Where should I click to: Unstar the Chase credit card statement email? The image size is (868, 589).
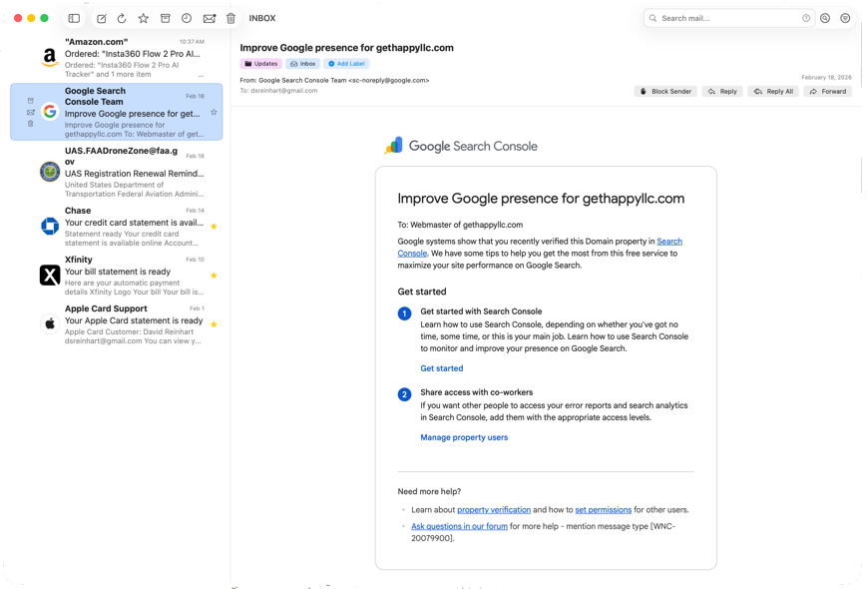point(214,227)
